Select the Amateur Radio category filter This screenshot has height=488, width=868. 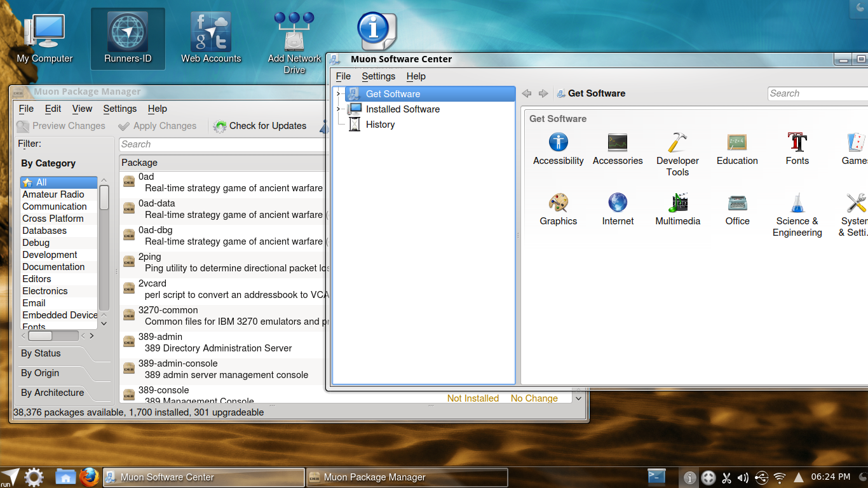tap(58, 194)
